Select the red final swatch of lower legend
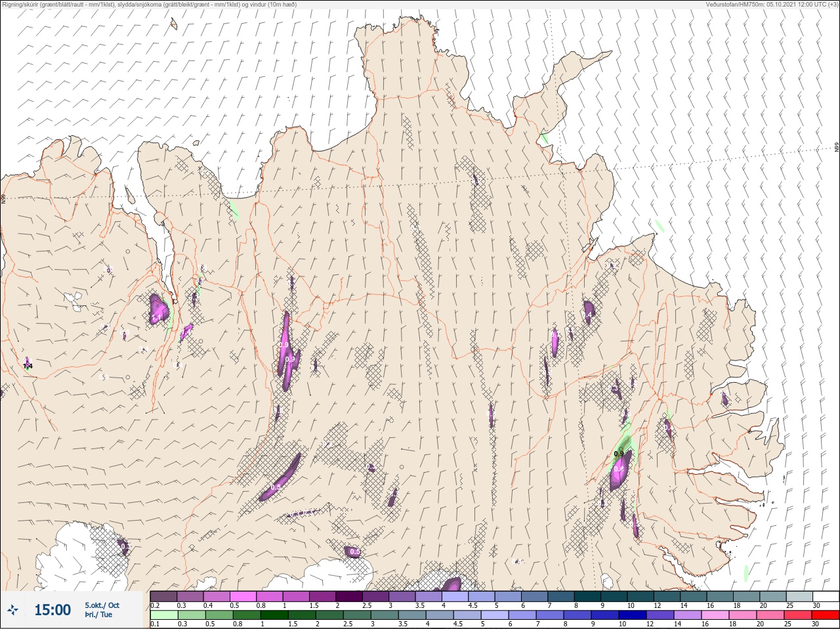This screenshot has width=840, height=629. [x=826, y=615]
